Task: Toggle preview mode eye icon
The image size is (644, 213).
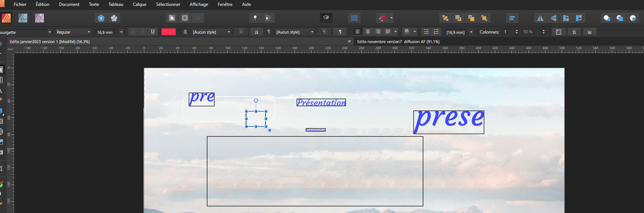Action: (326, 18)
